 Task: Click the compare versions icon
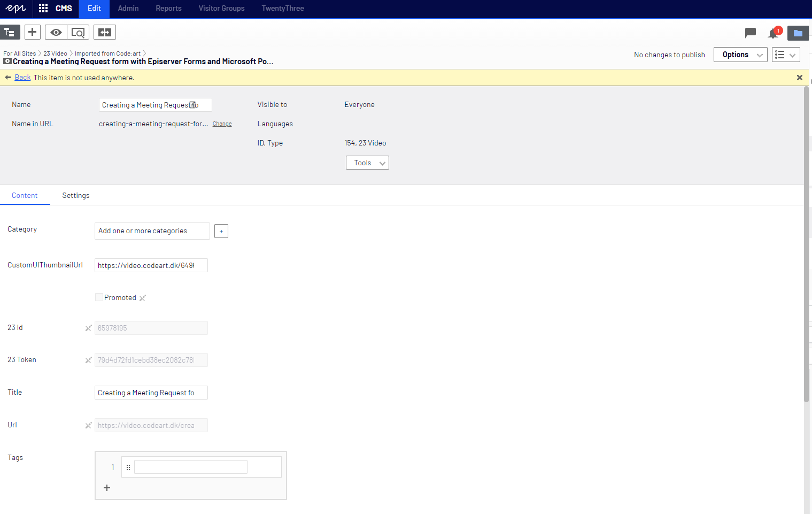click(105, 33)
